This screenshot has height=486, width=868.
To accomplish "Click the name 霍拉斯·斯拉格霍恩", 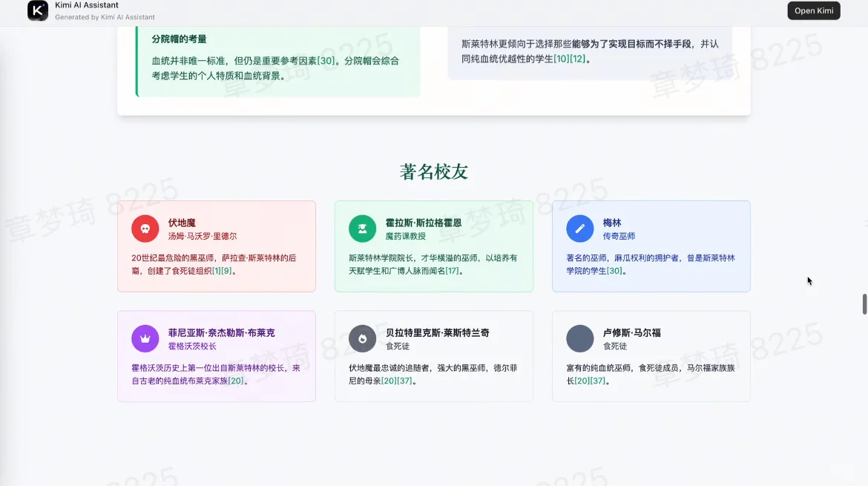I will click(424, 223).
